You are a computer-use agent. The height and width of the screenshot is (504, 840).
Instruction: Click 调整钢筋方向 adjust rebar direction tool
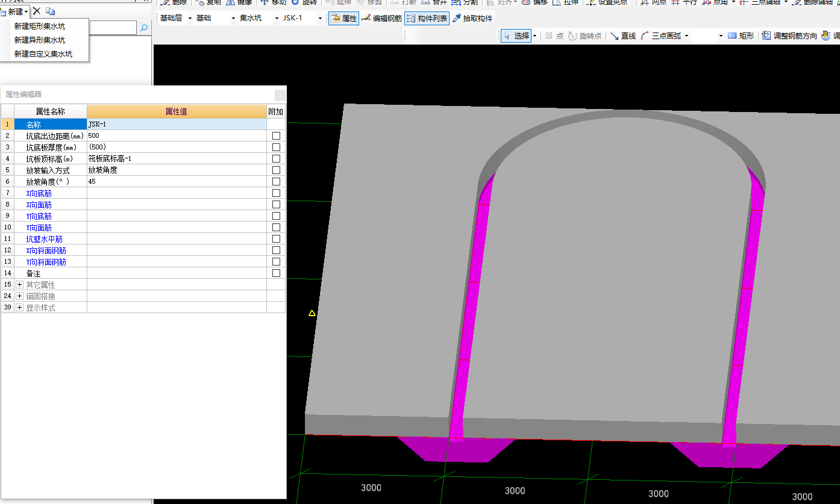coord(789,36)
